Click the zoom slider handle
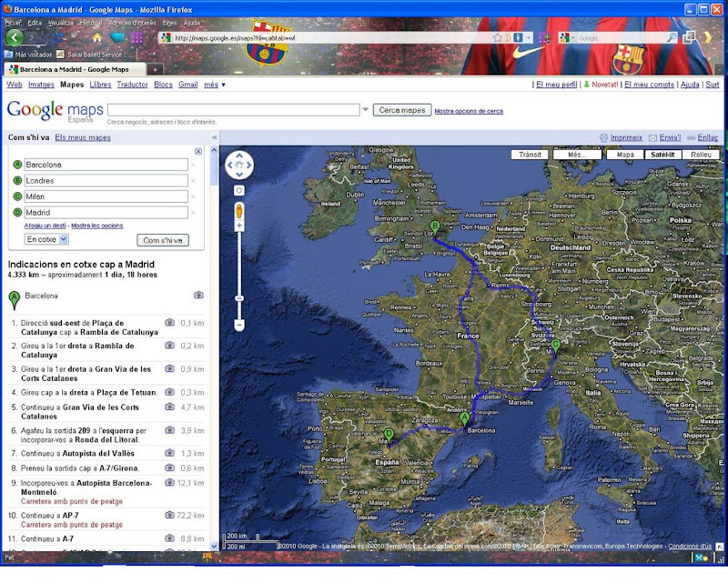This screenshot has width=728, height=583. pos(239,298)
